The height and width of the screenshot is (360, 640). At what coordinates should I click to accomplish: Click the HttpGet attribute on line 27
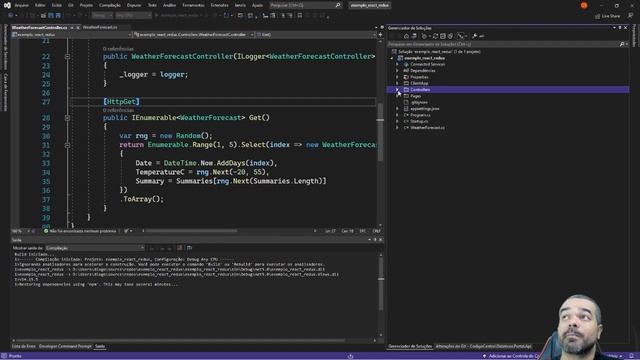click(x=121, y=102)
